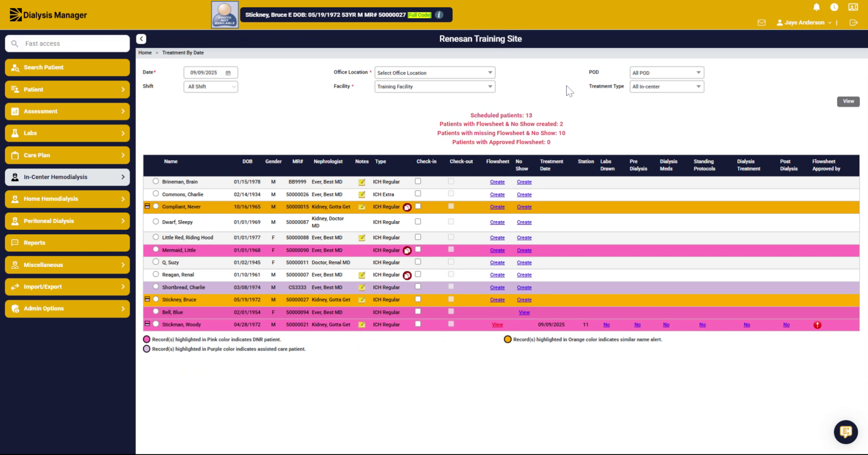Image resolution: width=868 pixels, height=455 pixels.
Task: Open the Treatment Type dropdown
Action: (667, 87)
